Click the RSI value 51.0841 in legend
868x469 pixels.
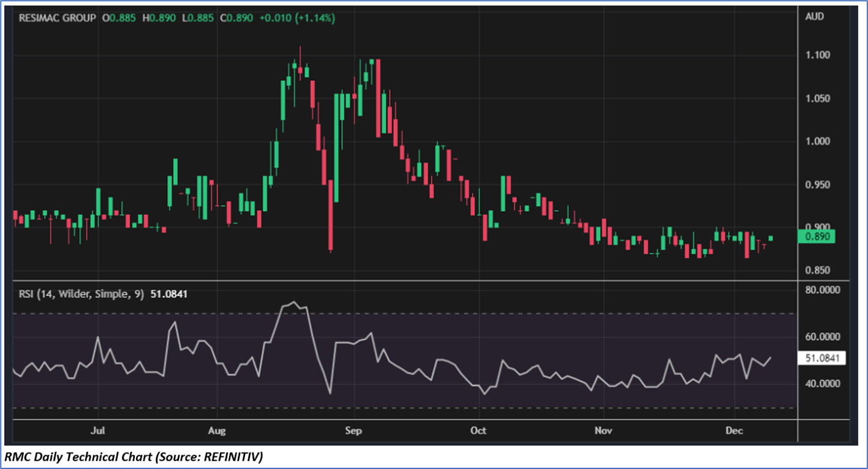click(168, 294)
